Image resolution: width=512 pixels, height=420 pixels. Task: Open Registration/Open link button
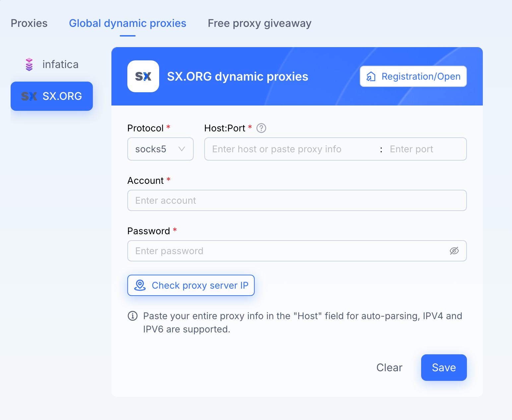coord(413,76)
